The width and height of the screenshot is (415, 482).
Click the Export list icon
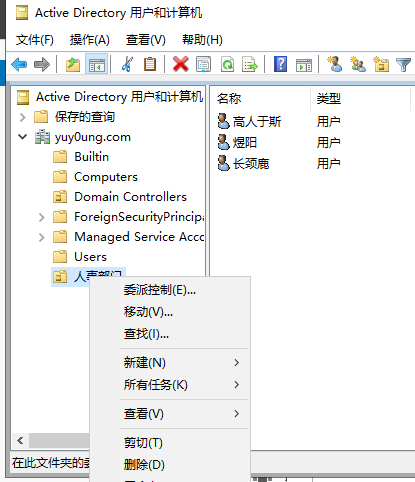(x=250, y=64)
